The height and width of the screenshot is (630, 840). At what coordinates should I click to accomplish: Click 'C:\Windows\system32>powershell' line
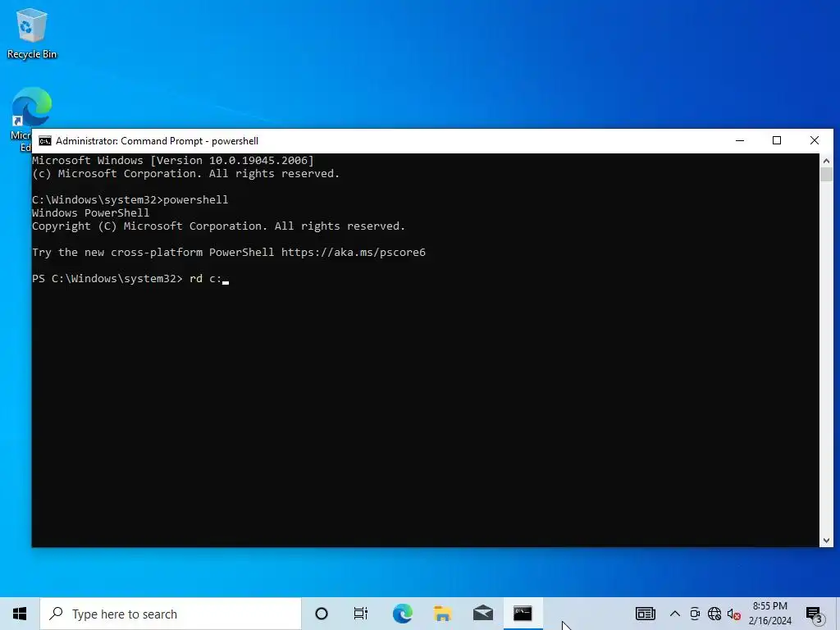pos(130,200)
